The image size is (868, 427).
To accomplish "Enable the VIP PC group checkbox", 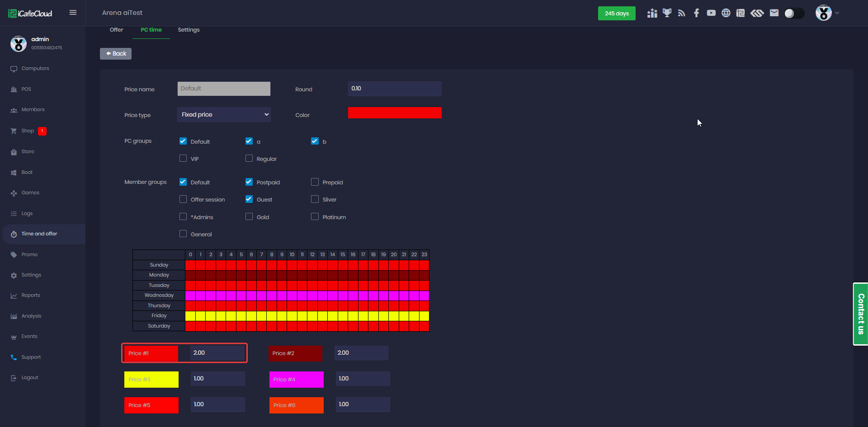I will (x=183, y=159).
